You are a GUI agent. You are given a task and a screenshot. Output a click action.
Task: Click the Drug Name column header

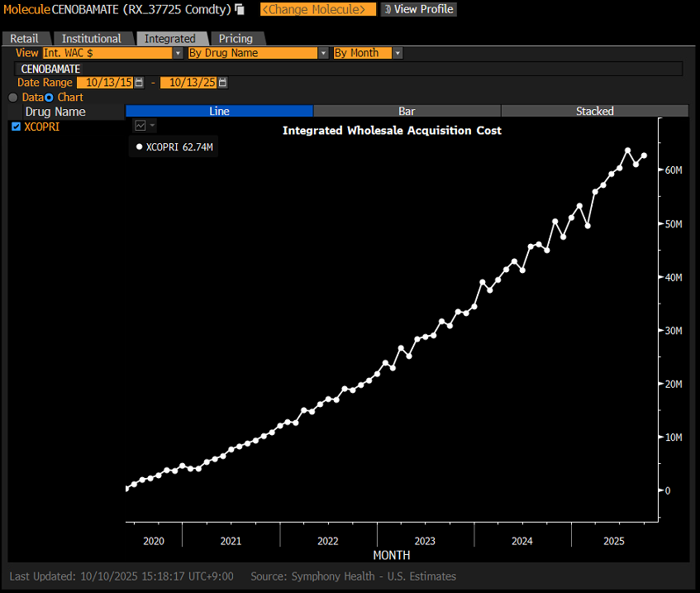tap(55, 112)
